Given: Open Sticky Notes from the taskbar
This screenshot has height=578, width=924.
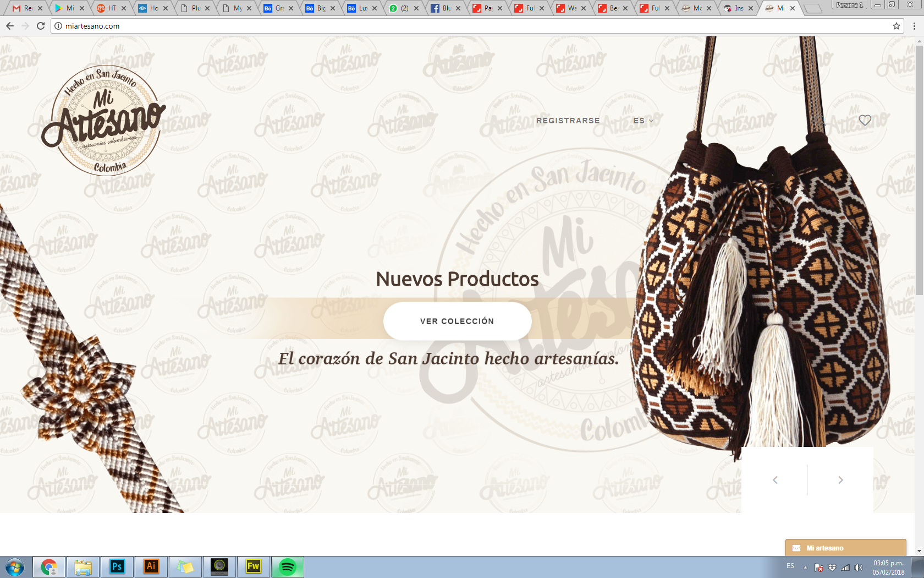Looking at the screenshot, I should click(x=185, y=567).
